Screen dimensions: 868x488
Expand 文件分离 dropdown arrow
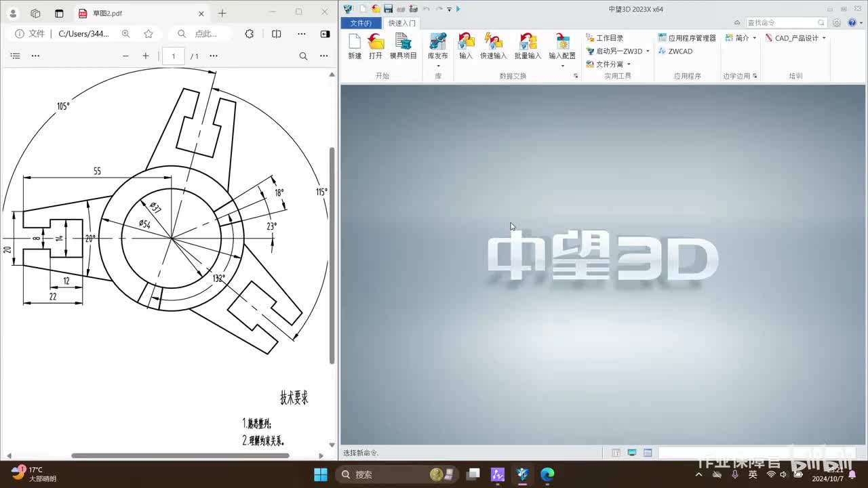629,64
